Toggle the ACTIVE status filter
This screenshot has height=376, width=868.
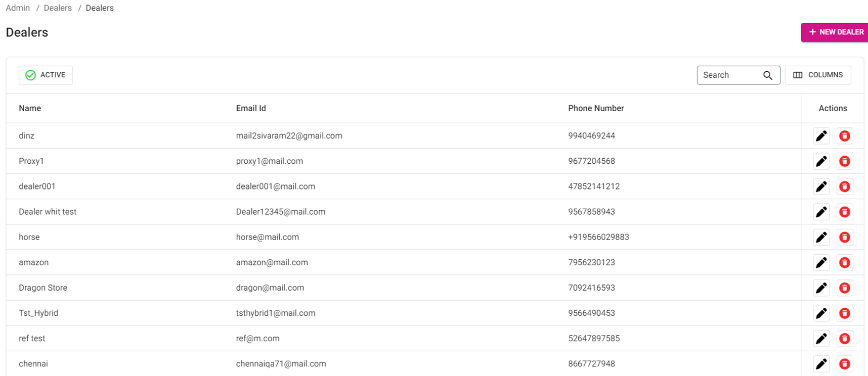click(x=46, y=75)
